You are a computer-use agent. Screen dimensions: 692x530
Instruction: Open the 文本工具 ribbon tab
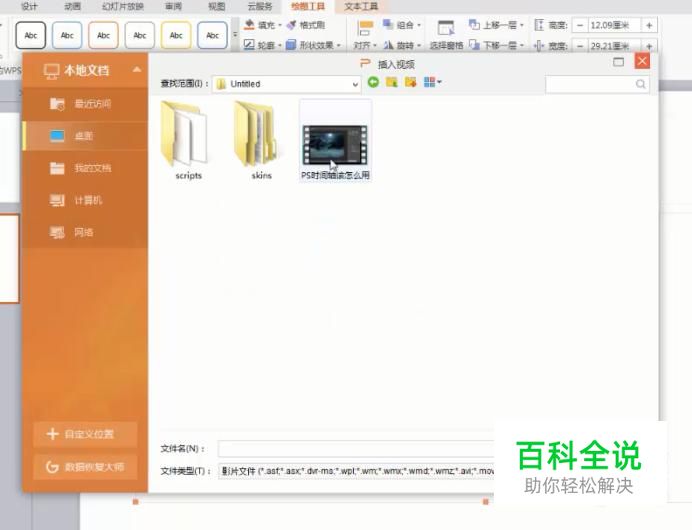click(361, 6)
